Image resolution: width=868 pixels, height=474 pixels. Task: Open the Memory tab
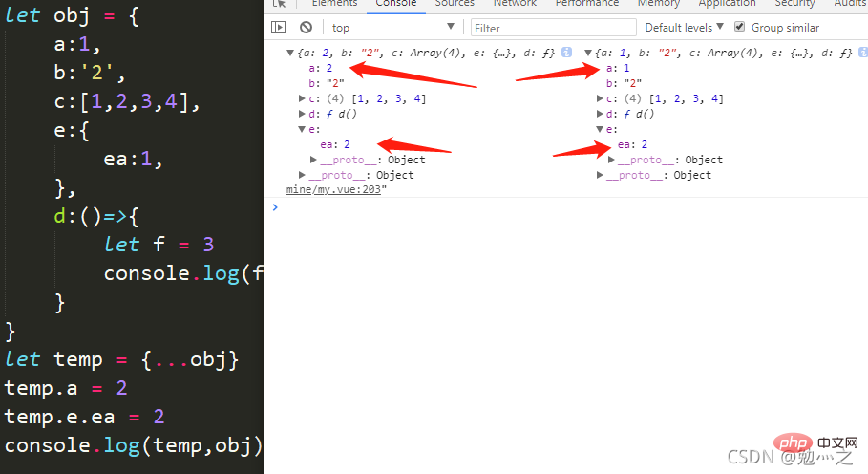(658, 3)
